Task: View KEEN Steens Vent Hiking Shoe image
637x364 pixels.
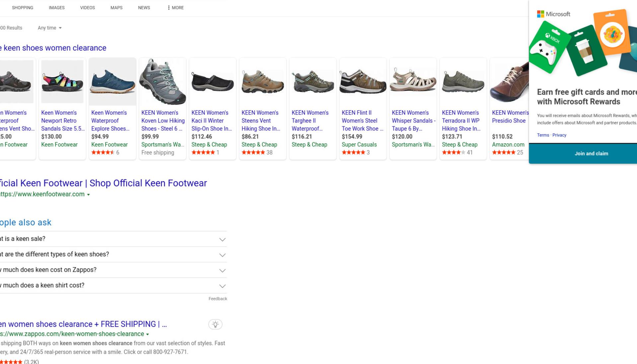Action: 263,82
